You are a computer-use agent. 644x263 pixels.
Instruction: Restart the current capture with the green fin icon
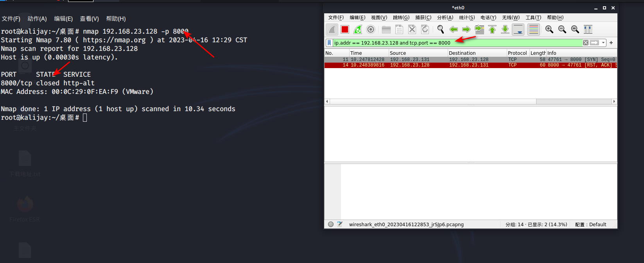pos(357,29)
